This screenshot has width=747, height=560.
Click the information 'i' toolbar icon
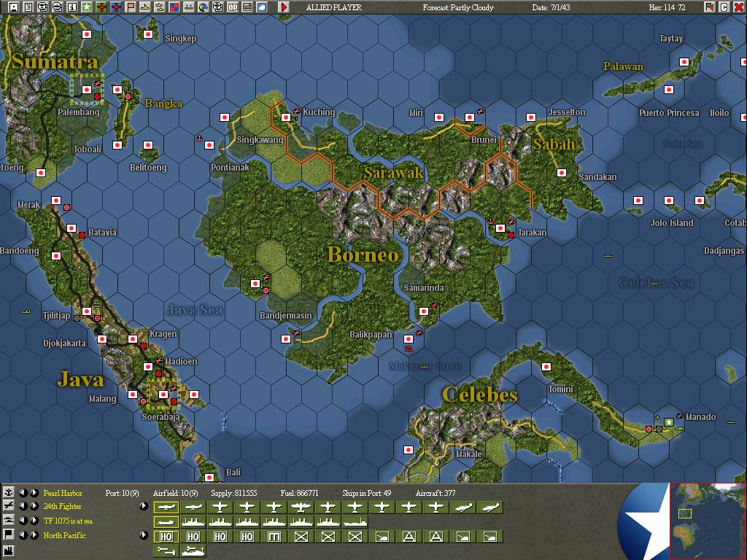click(72, 7)
